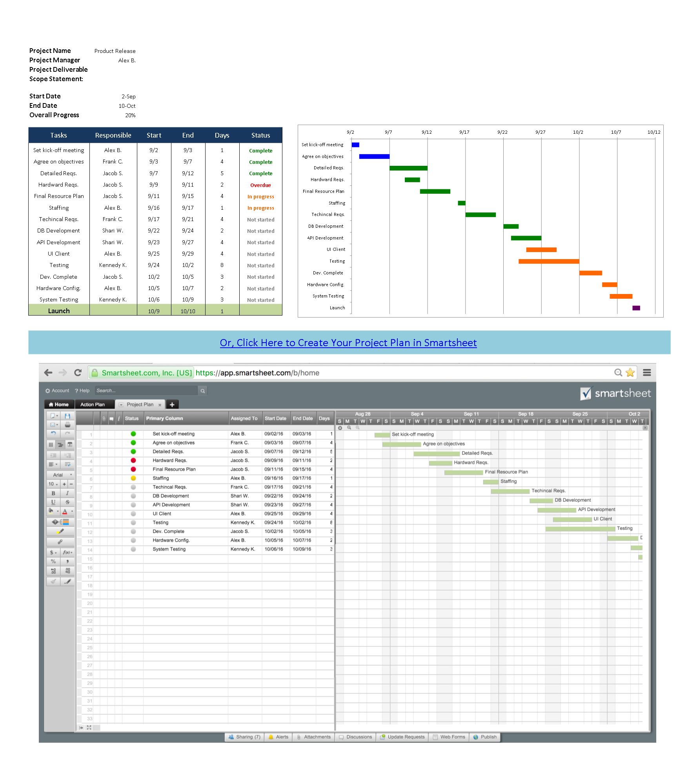The image size is (699, 784).
Task: Open the Discussions bottom tab
Action: (x=355, y=737)
